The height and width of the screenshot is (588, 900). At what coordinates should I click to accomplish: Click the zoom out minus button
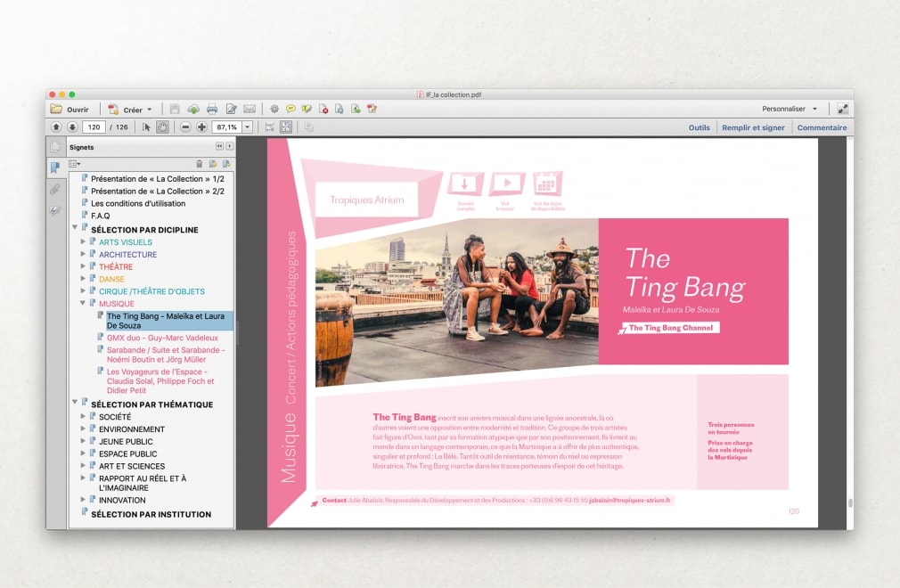coord(185,127)
